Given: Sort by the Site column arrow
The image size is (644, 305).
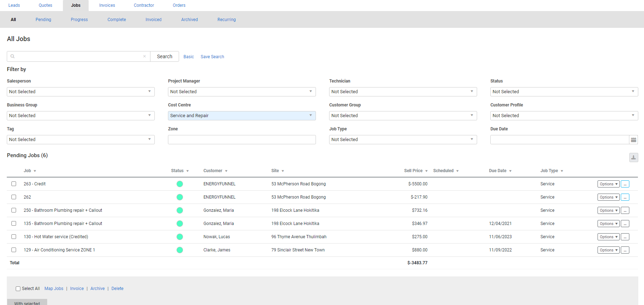Looking at the screenshot, I should point(283,171).
